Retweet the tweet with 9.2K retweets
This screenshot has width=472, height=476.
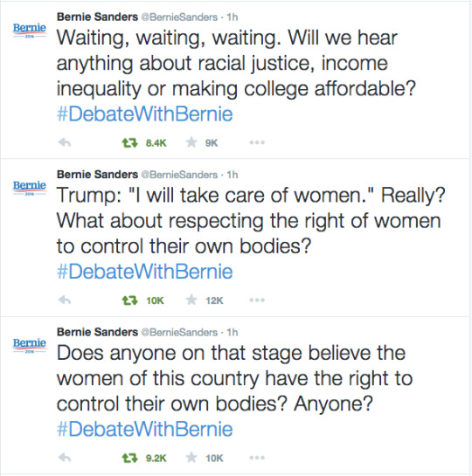129,458
